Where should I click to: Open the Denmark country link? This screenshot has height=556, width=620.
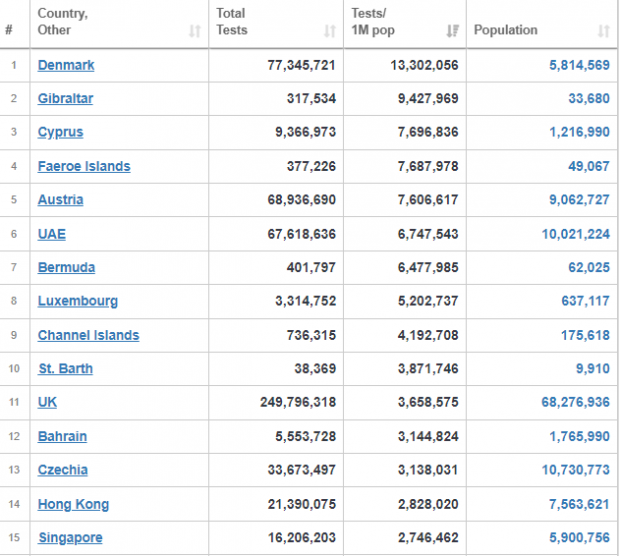(66, 65)
